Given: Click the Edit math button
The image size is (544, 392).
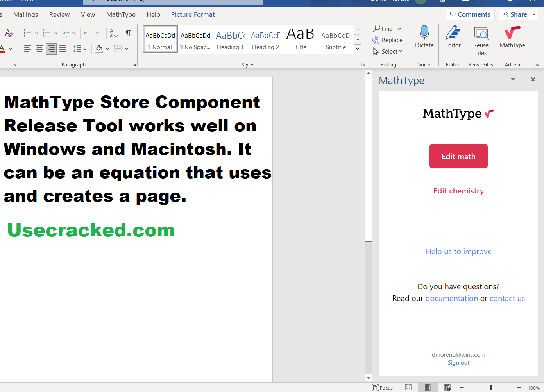Looking at the screenshot, I should 458,156.
